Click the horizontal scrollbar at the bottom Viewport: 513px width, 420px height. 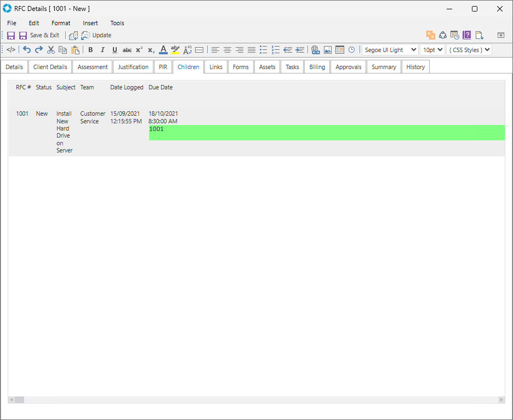[x=256, y=400]
